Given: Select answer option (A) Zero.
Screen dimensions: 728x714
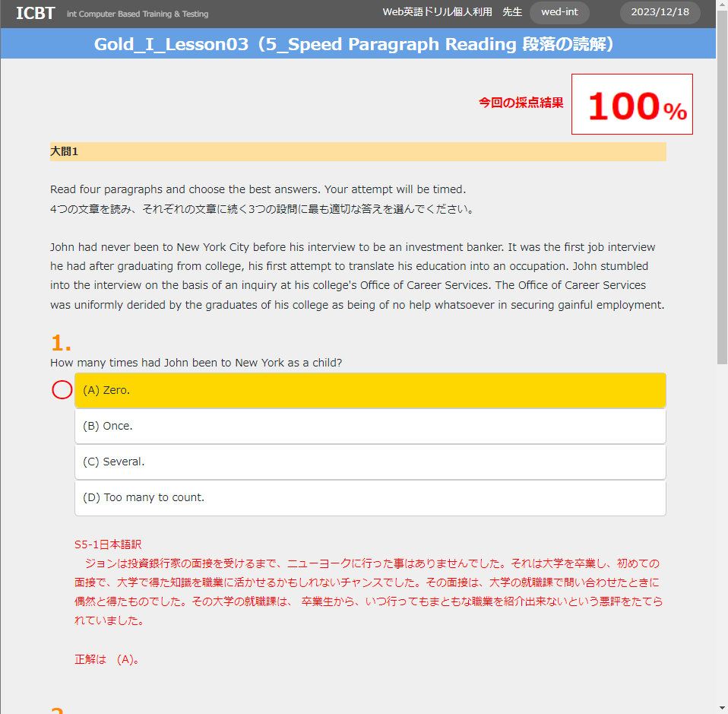Looking at the screenshot, I should [370, 390].
